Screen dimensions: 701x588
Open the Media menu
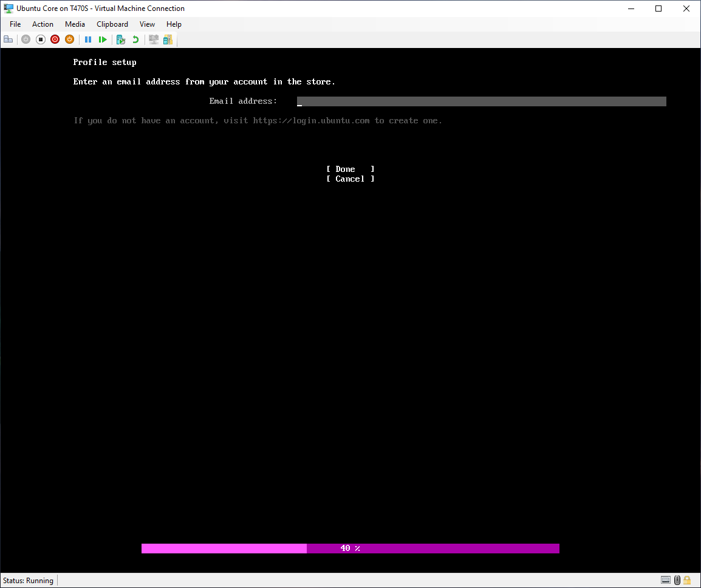[75, 24]
